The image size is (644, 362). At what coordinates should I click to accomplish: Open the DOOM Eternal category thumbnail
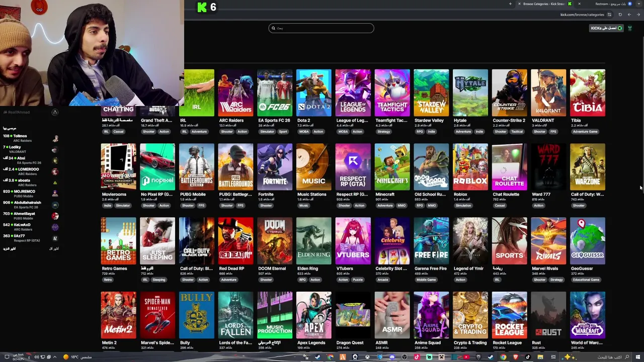tap(275, 241)
